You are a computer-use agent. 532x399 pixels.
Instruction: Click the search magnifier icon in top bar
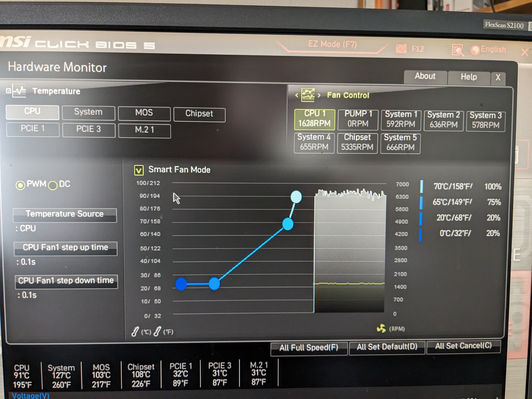[x=457, y=50]
